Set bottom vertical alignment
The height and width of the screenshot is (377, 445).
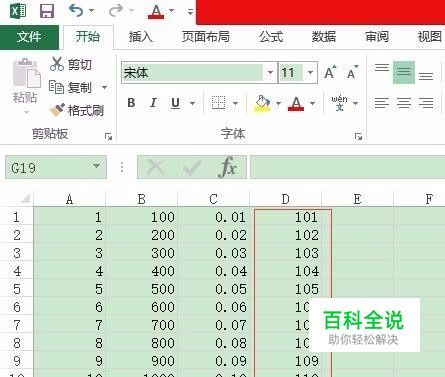[426, 76]
